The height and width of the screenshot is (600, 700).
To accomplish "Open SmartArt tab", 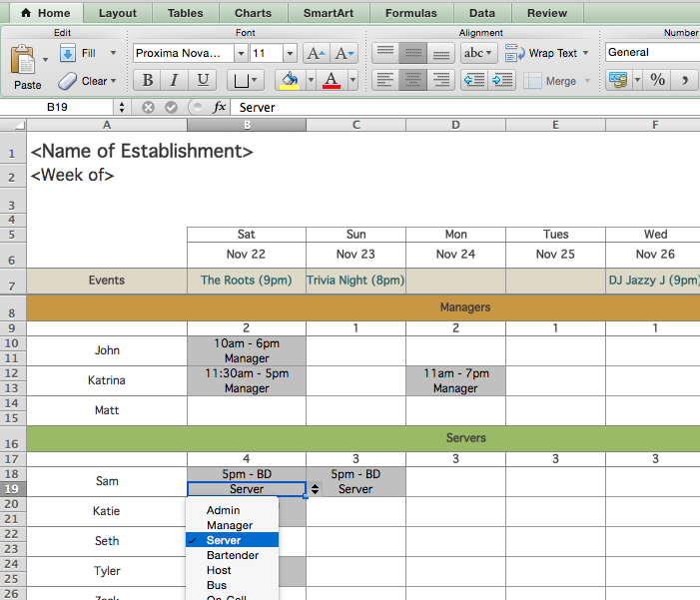I will [x=329, y=13].
